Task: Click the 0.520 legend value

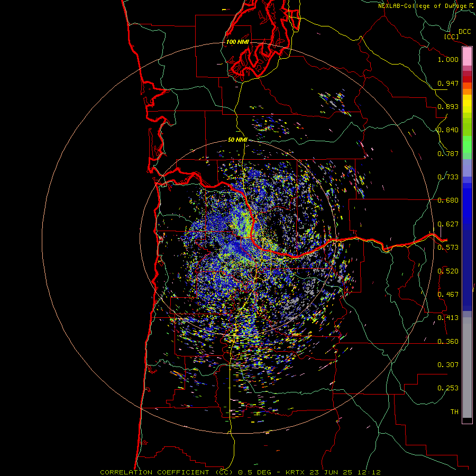Action: click(x=448, y=271)
